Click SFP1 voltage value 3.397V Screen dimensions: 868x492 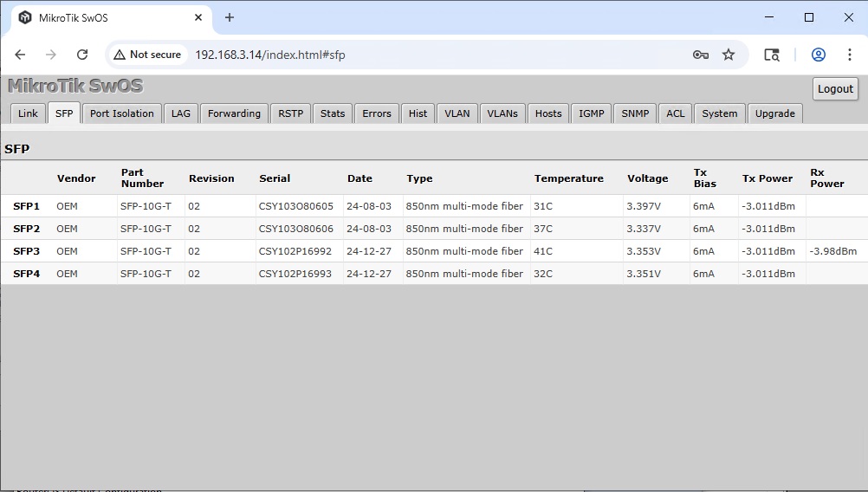pyautogui.click(x=644, y=206)
